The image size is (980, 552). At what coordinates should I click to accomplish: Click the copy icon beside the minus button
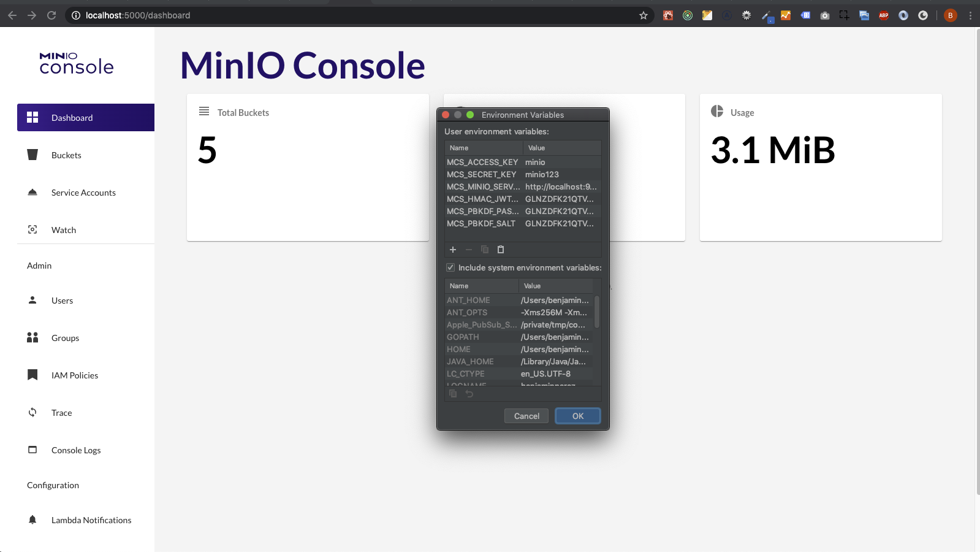(x=485, y=250)
